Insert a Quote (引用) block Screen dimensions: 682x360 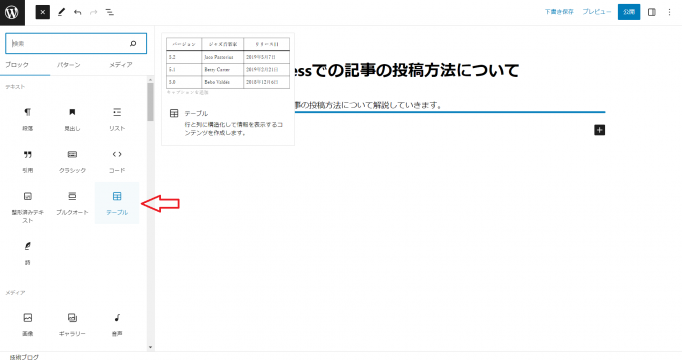(x=27, y=161)
